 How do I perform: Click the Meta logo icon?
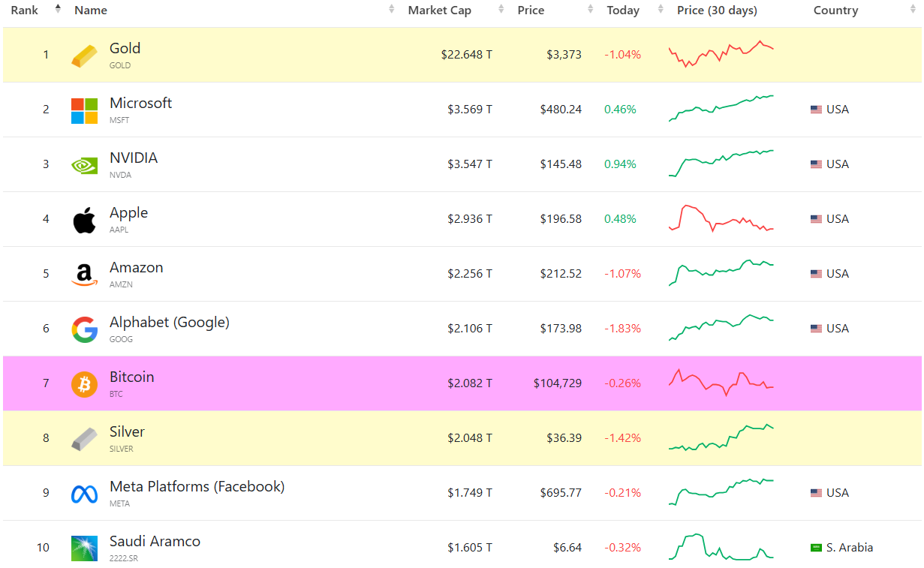pos(84,494)
